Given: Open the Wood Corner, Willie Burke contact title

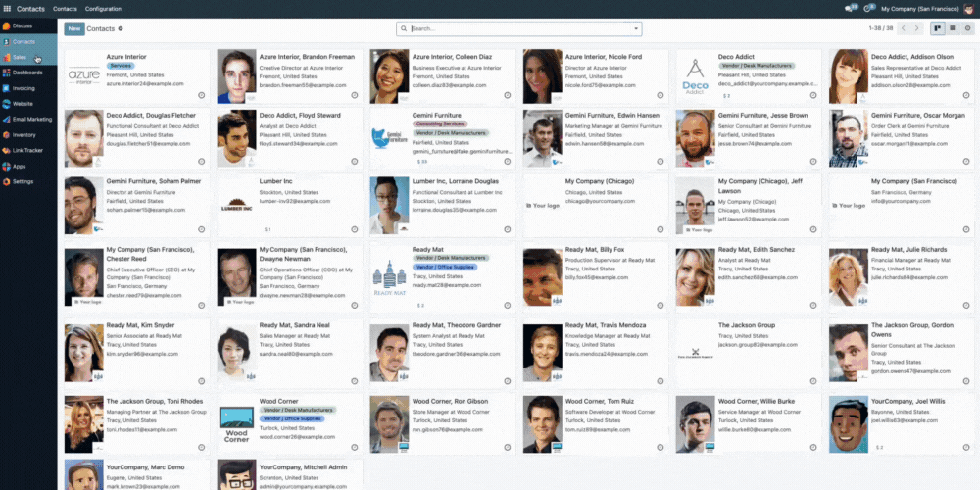Looking at the screenshot, I should pos(757,401).
